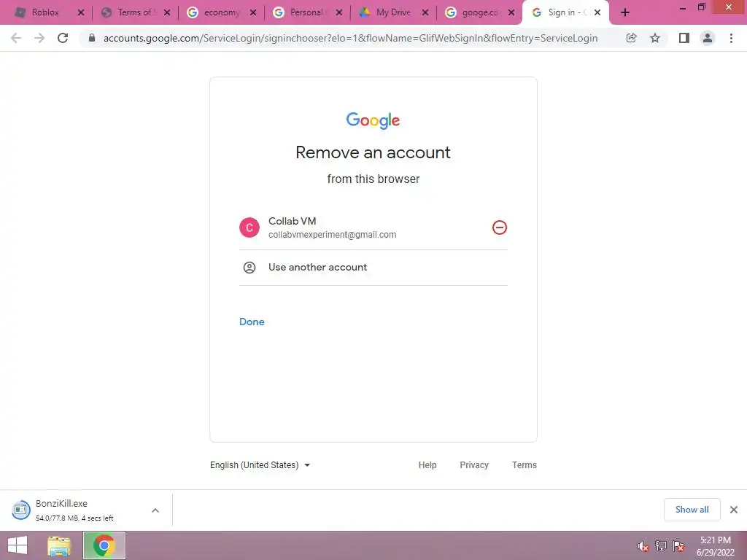Open the Help link

427,464
